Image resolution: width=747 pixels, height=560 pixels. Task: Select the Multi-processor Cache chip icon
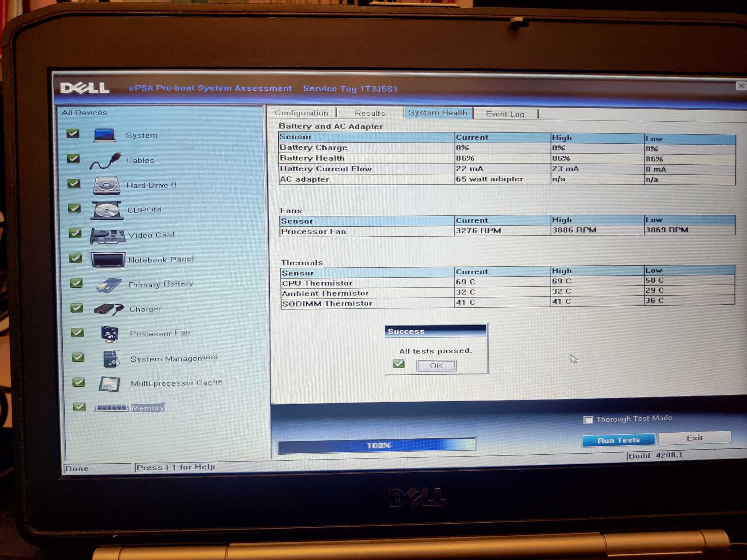point(109,384)
